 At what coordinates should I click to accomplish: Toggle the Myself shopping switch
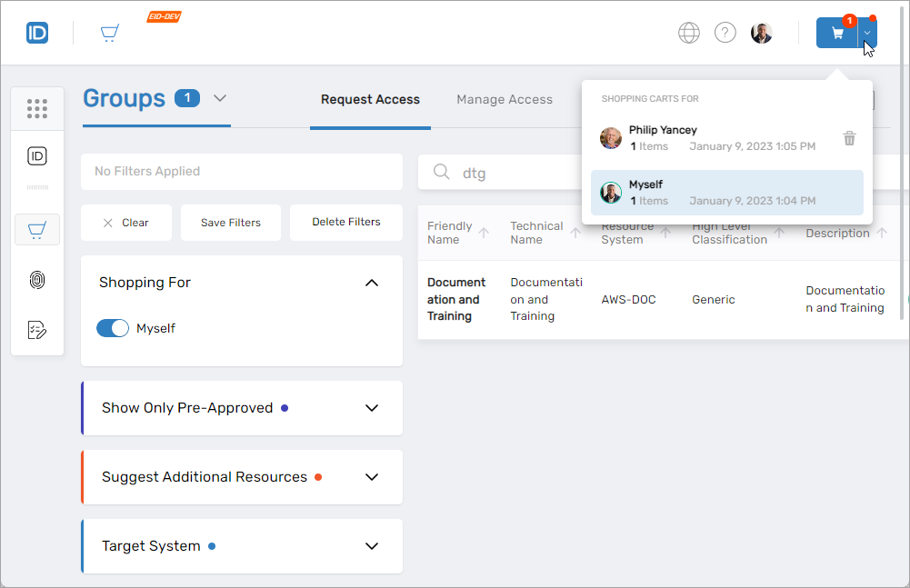click(113, 328)
